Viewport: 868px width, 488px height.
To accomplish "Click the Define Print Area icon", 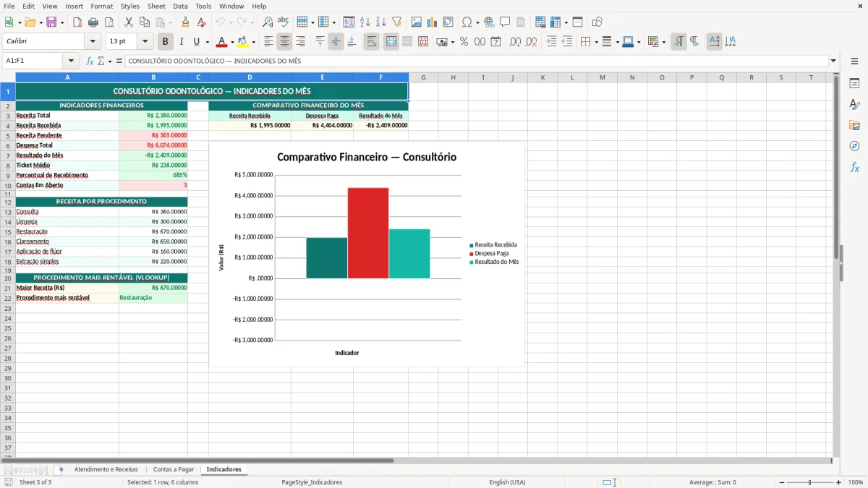I will click(x=540, y=22).
